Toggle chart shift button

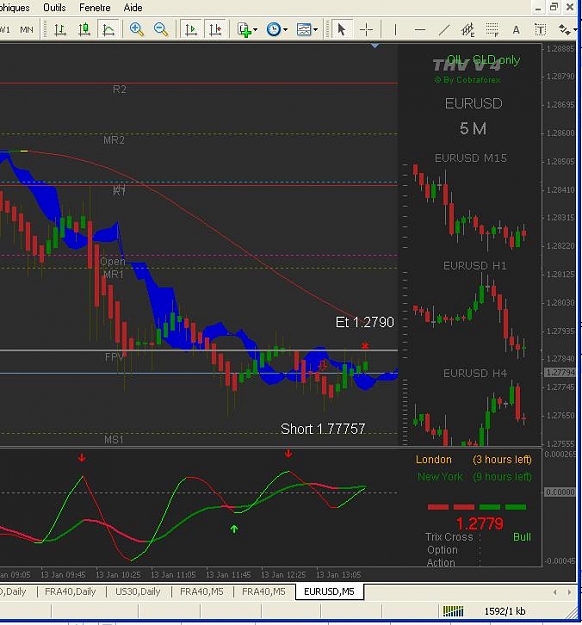tap(215, 30)
